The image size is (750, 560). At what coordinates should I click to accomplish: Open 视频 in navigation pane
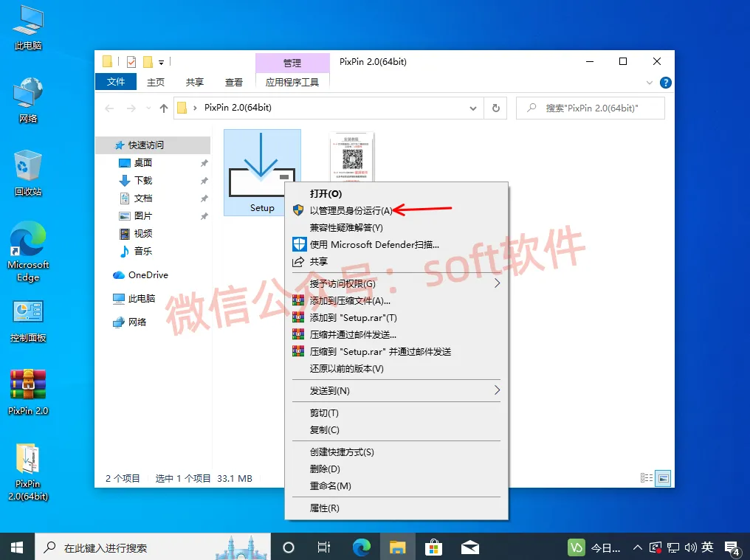tap(143, 233)
